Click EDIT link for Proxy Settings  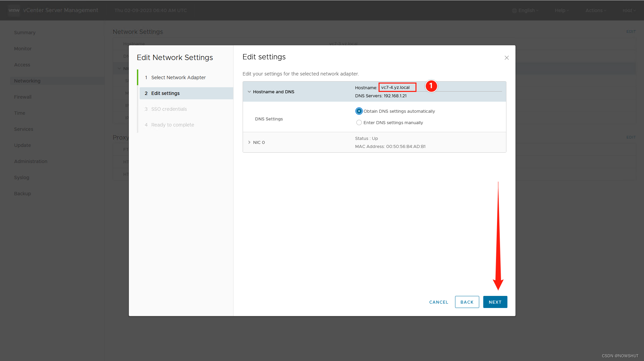click(x=631, y=137)
